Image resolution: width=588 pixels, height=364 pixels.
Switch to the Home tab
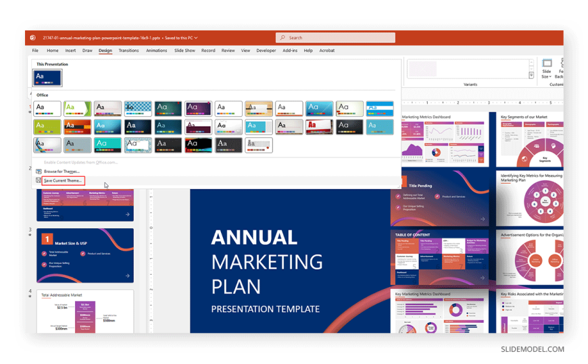click(x=53, y=50)
